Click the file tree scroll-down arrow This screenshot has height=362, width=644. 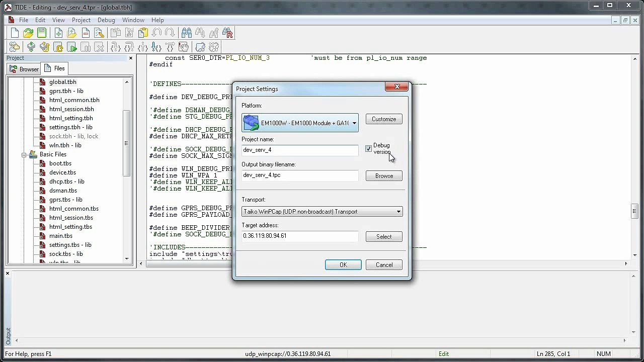(127, 259)
